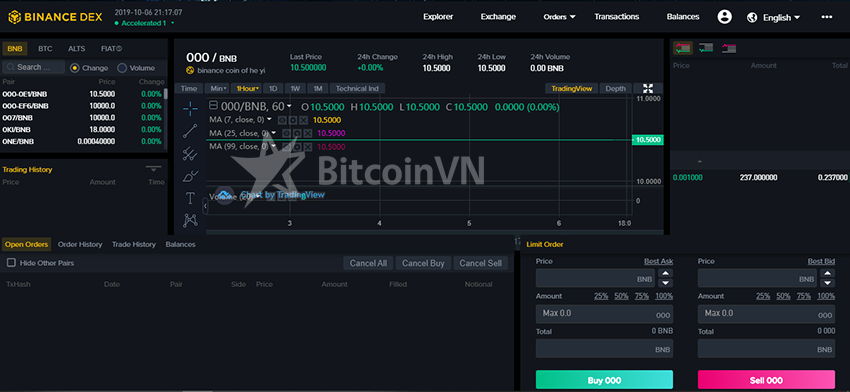Image resolution: width=850 pixels, height=392 pixels.
Task: Open the three-dot more menu
Action: pos(827,17)
